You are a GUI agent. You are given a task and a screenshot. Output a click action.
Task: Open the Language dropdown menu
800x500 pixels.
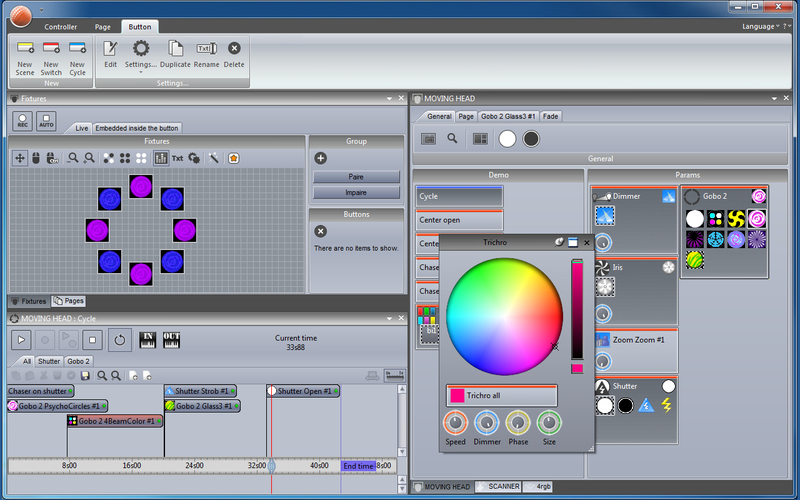pos(760,27)
